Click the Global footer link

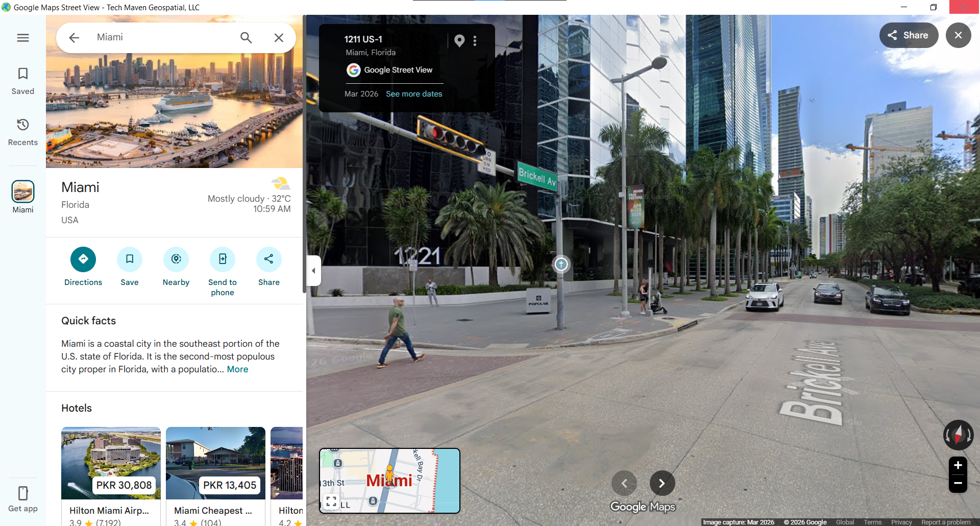point(845,522)
